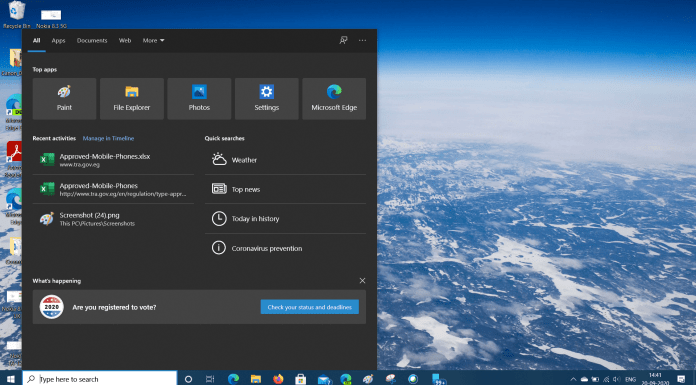Click the OneDrive cloud tray icon
Viewport: 696px width, 385px height.
click(584, 379)
